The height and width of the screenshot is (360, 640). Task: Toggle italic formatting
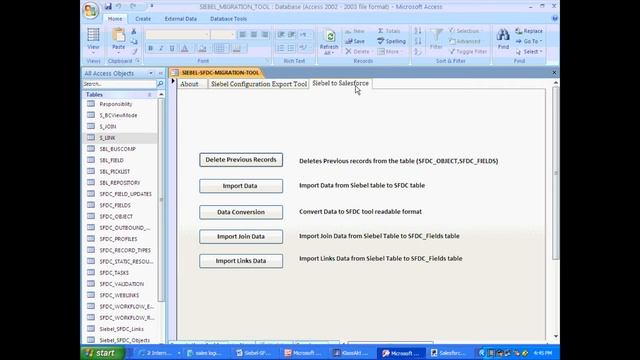[161, 48]
